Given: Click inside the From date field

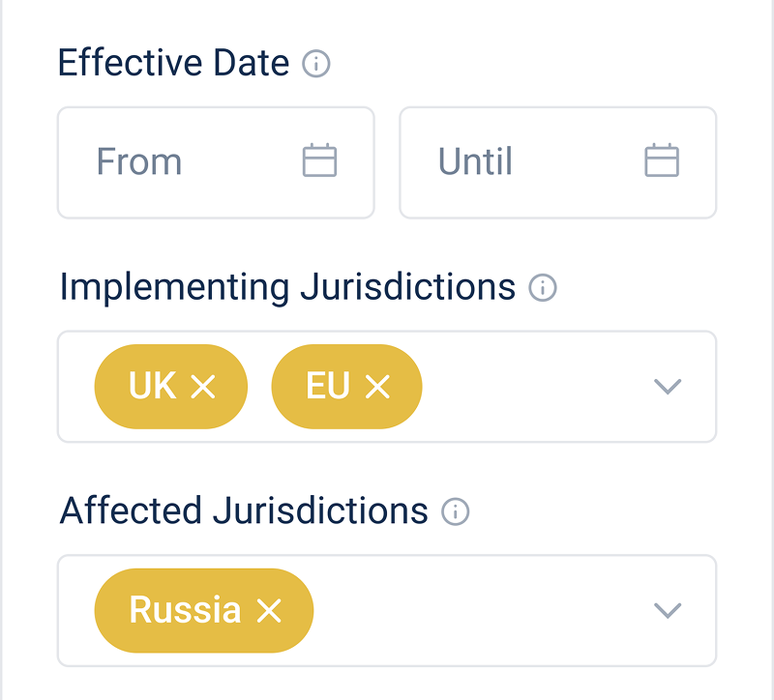Looking at the screenshot, I should (184, 161).
